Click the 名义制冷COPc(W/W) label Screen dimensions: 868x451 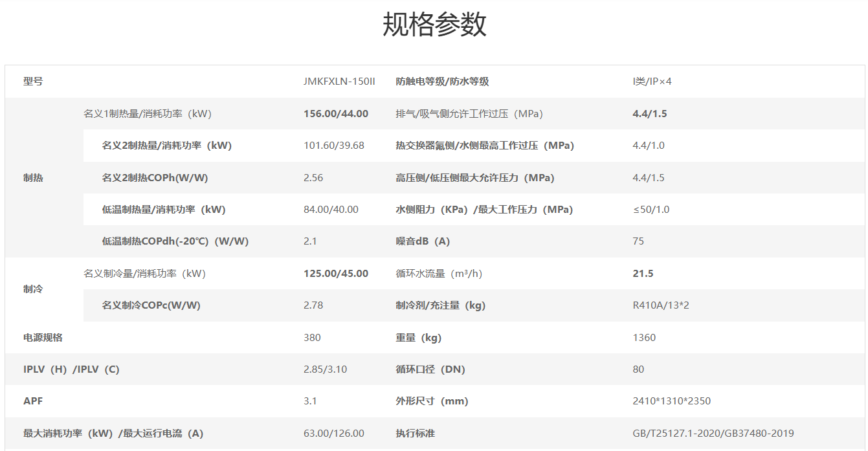[151, 305]
